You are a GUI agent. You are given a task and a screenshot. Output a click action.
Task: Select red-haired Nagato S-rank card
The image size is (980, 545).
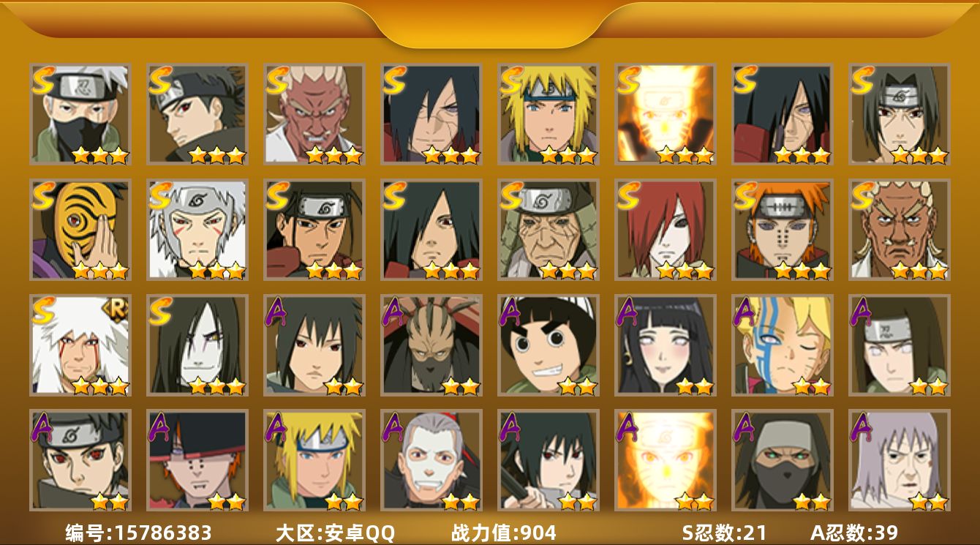point(666,229)
